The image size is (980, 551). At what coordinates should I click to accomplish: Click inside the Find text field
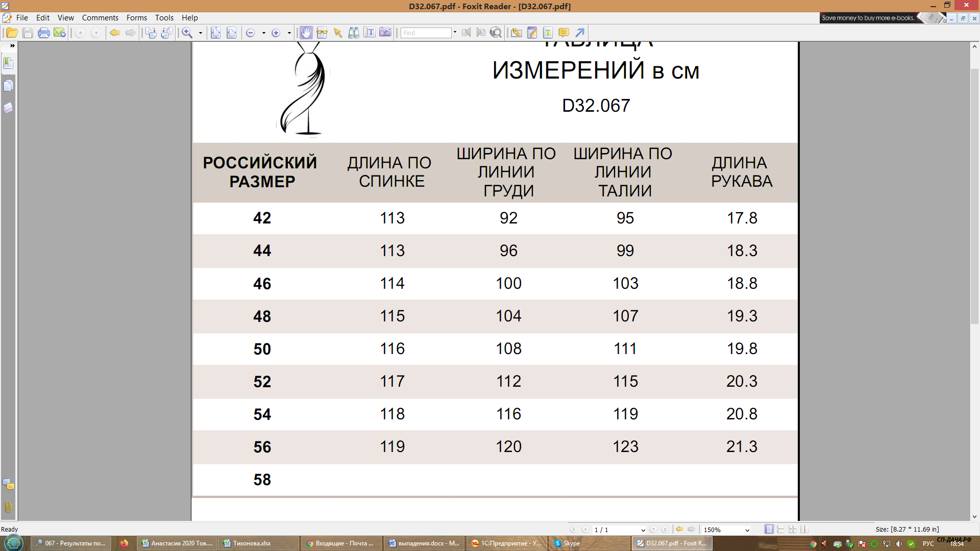(x=426, y=33)
